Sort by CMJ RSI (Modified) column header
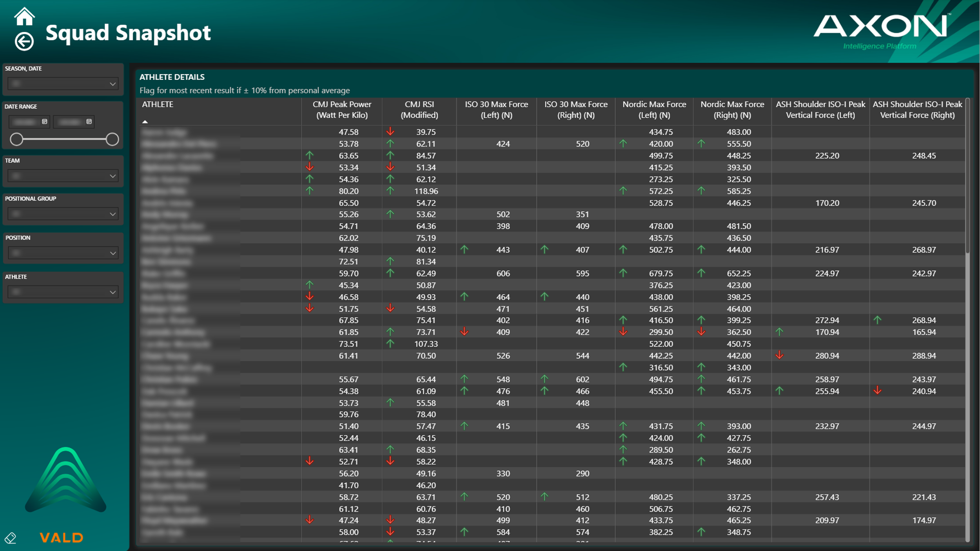 click(419, 110)
